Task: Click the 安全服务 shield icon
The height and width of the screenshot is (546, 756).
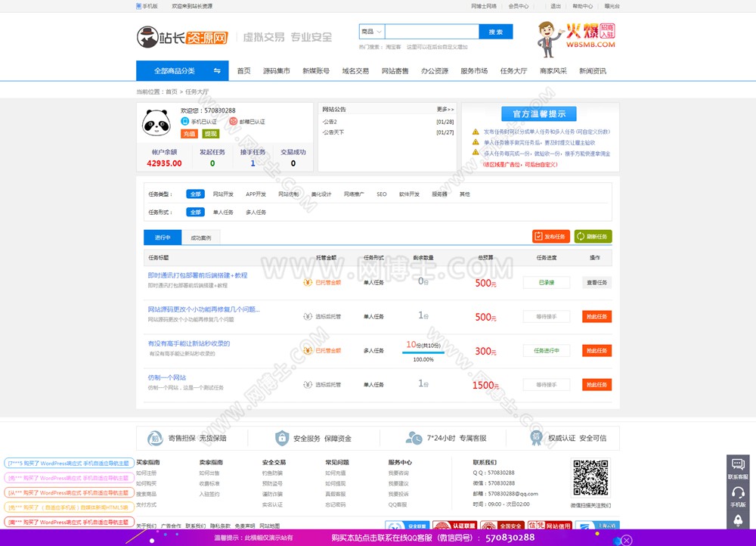Action: pos(281,438)
